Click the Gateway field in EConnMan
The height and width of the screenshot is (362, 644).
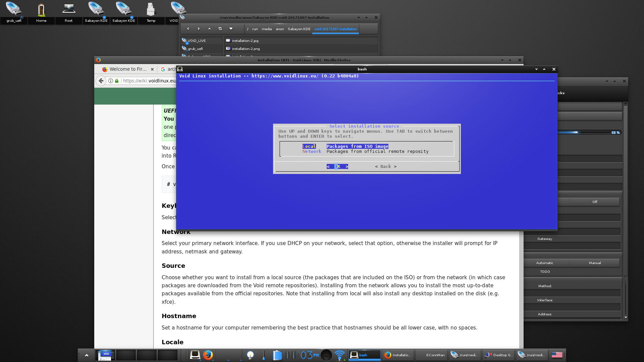(x=572, y=246)
